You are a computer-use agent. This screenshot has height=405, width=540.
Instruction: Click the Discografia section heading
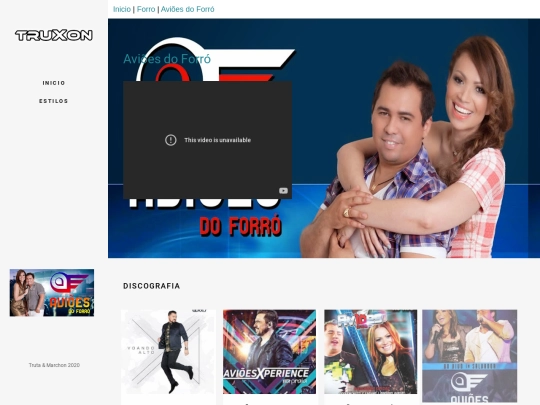click(x=152, y=286)
